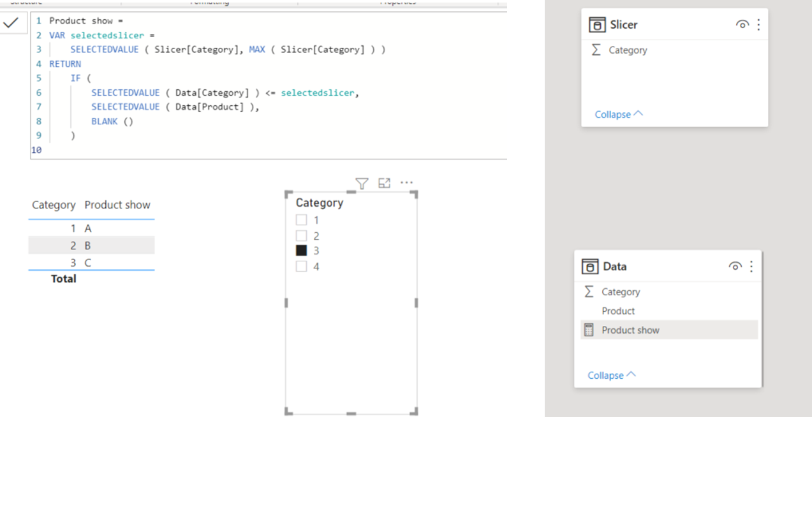The image size is (812, 514).
Task: Click the Slicer table icon in model view
Action: click(x=597, y=25)
